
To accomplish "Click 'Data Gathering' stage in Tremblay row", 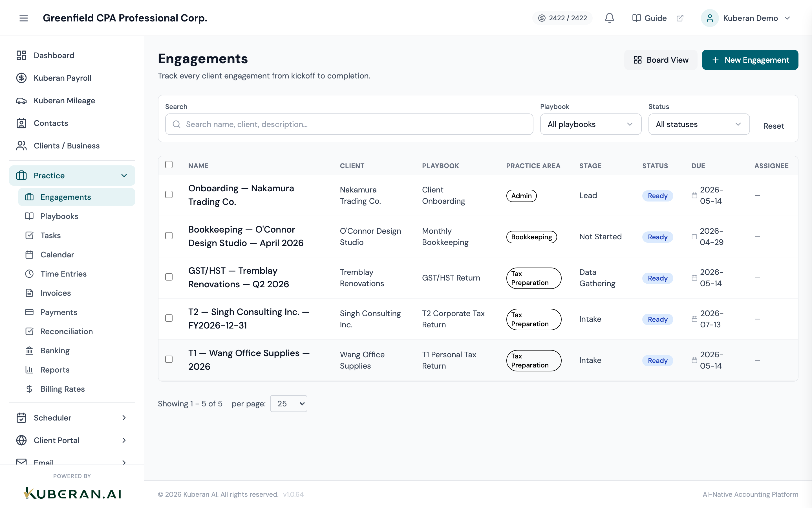I will coord(597,278).
